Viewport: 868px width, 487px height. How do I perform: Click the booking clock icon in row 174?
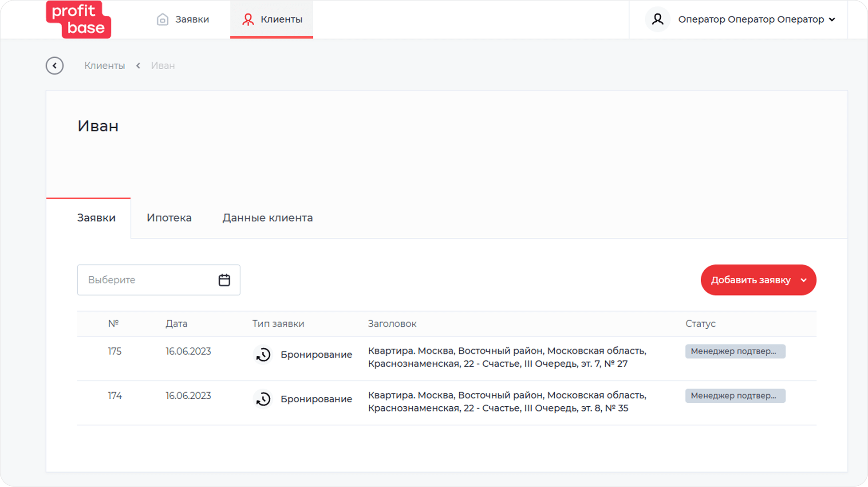tap(263, 399)
